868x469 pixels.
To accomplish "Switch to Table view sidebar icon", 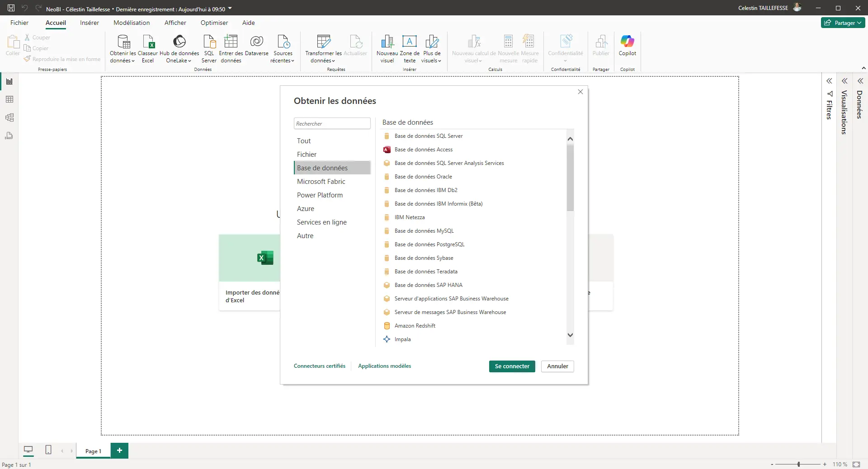I will (x=9, y=99).
